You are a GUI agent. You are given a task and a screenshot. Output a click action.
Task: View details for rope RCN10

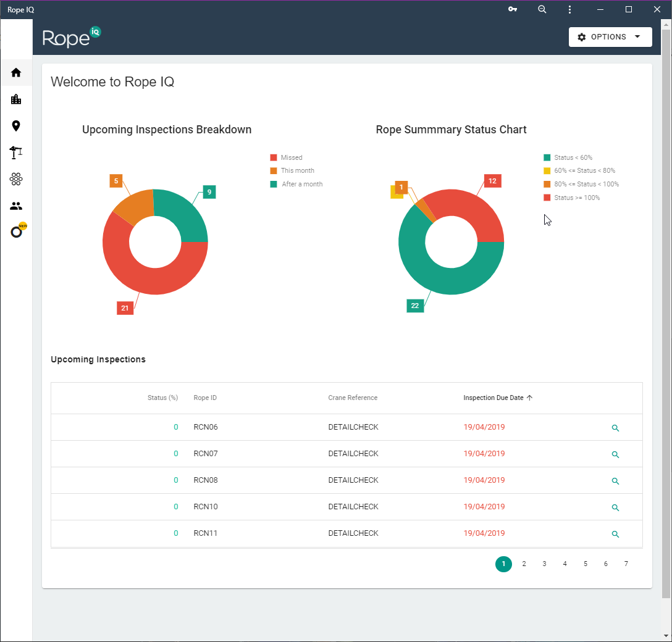click(615, 507)
